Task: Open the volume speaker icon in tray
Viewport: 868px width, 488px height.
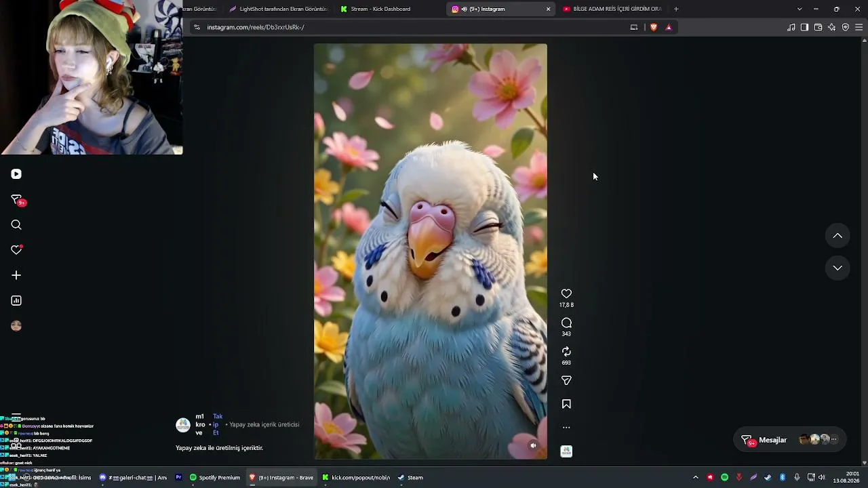Action: pyautogui.click(x=822, y=477)
